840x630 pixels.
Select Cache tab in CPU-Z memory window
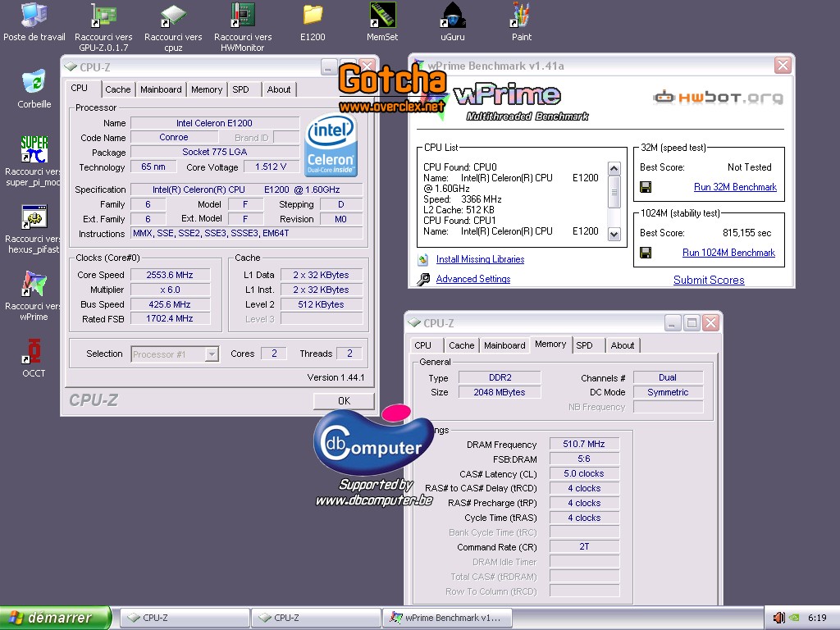click(461, 345)
